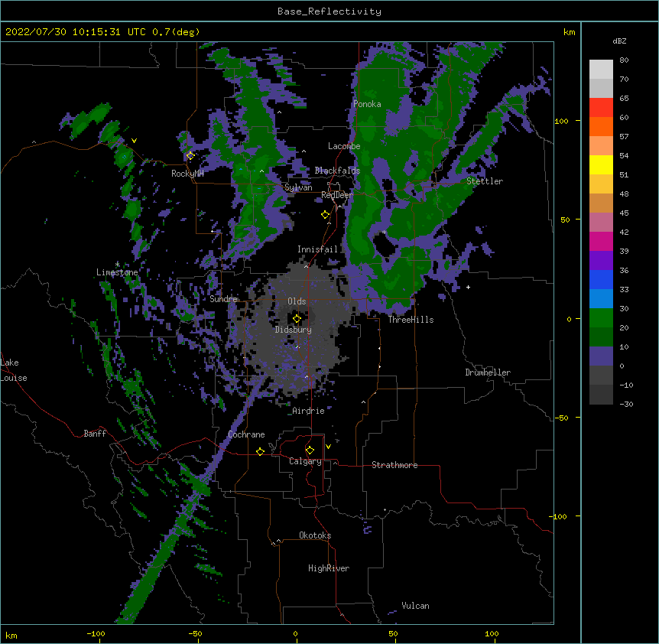Click the -100 tick label on horizontal axis
This screenshot has width=659, height=644.
96,633
